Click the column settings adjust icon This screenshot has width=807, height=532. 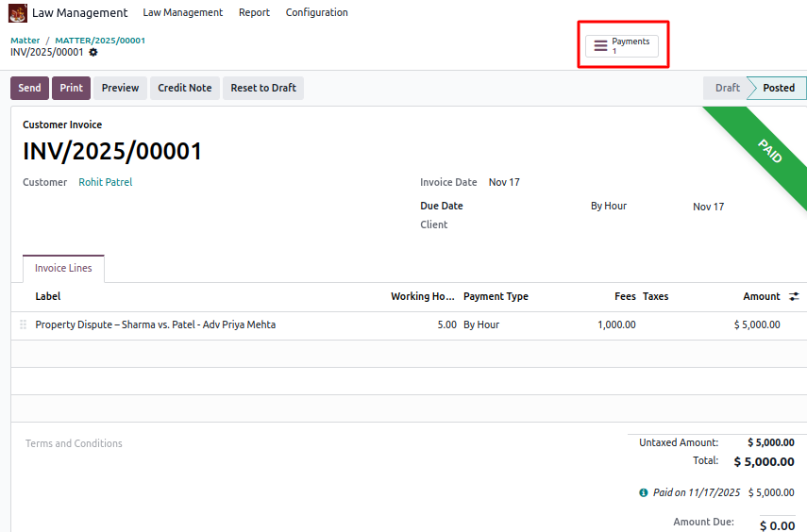[x=794, y=296]
